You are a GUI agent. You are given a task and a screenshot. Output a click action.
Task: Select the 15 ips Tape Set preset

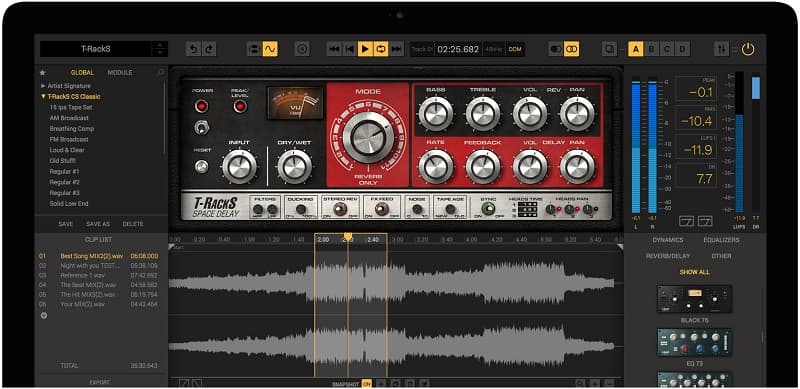(71, 107)
